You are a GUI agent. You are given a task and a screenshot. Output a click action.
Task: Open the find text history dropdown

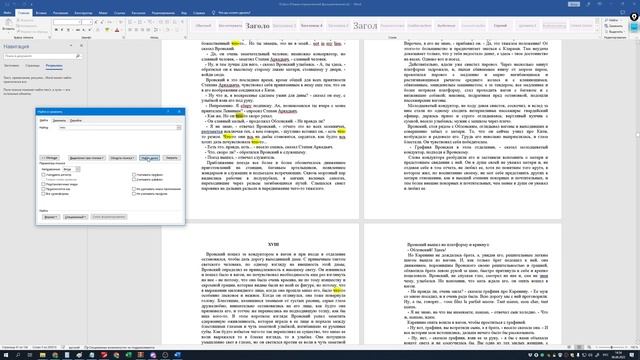[x=179, y=128]
